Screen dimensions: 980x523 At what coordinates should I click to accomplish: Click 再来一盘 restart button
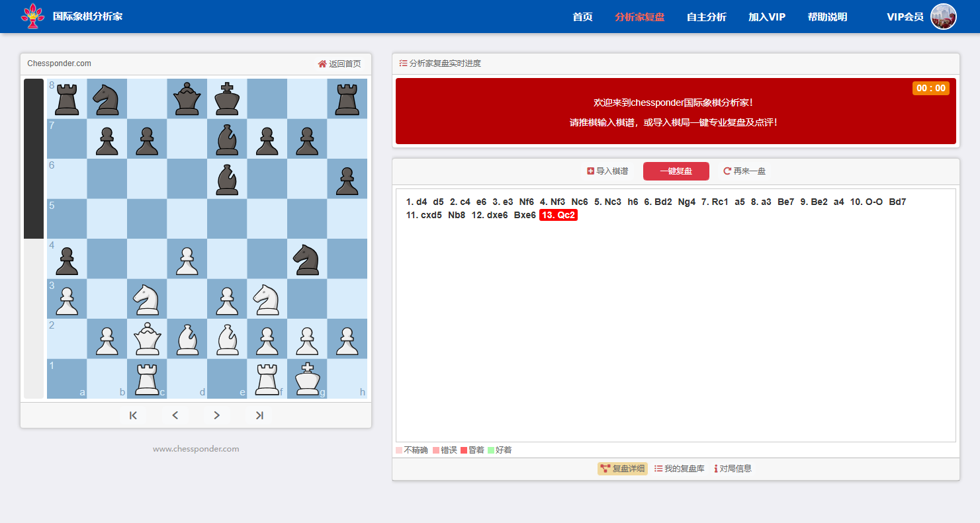(744, 171)
